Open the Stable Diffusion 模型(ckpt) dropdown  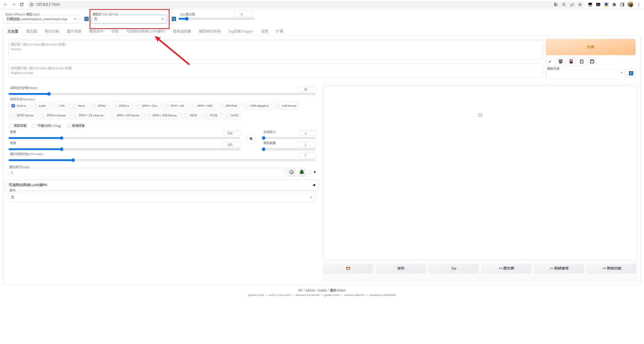click(42, 19)
